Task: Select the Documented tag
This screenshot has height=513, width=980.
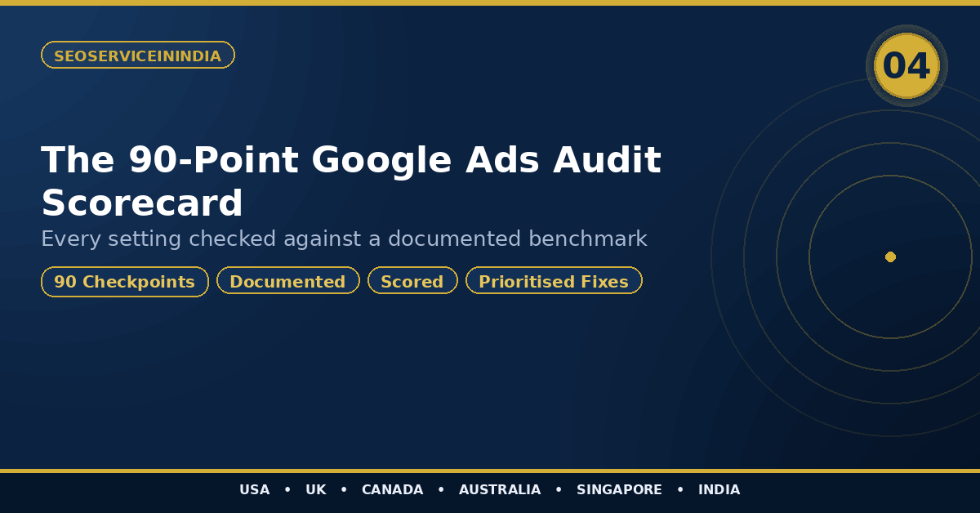Action: tap(288, 281)
